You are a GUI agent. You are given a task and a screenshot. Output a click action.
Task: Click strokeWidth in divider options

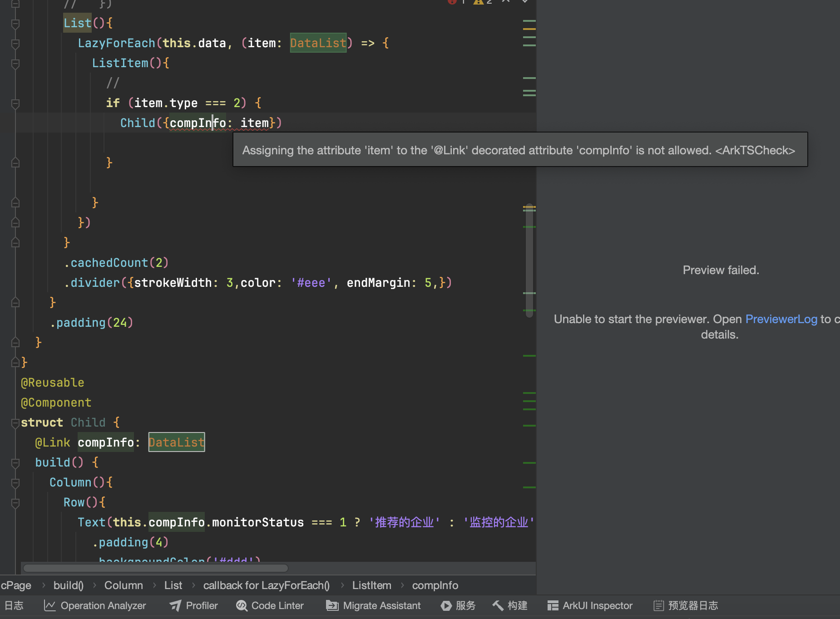[173, 283]
